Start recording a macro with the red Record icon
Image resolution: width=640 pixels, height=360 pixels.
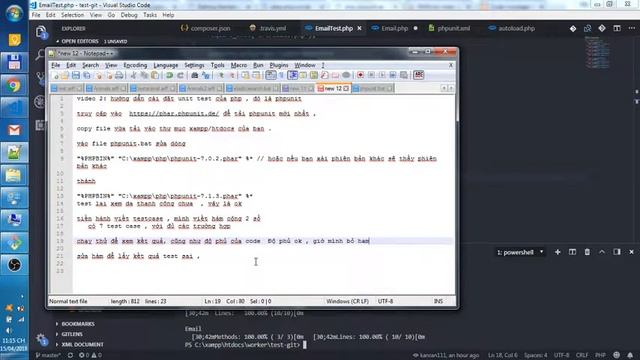(x=360, y=76)
